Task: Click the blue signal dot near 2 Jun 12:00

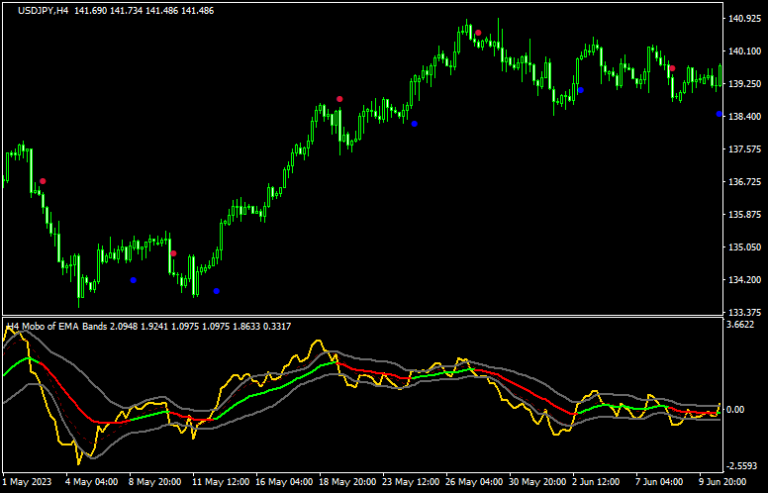Action: click(x=580, y=90)
